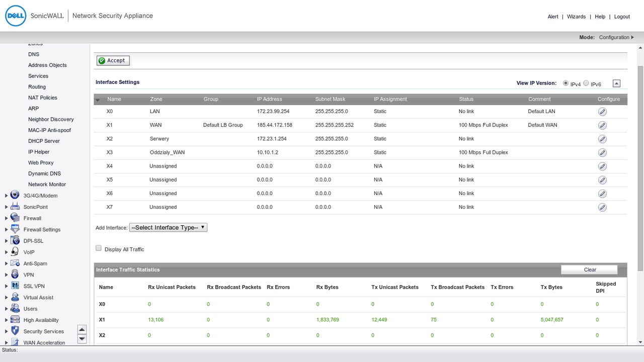The image size is (644, 362).
Task: Open the Mode Configuration arrow
Action: 632,37
